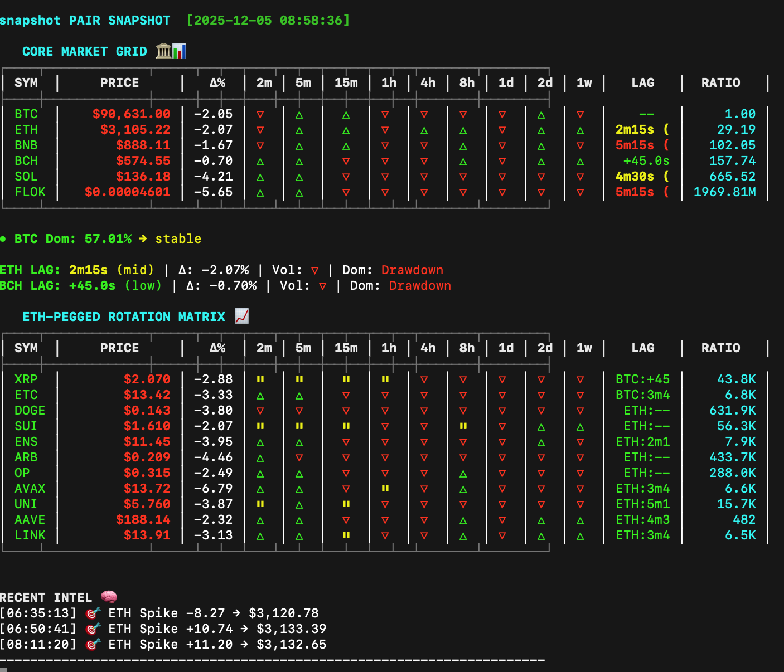
Task: Click the BCH LAG Vol down triangle
Action: [323, 286]
